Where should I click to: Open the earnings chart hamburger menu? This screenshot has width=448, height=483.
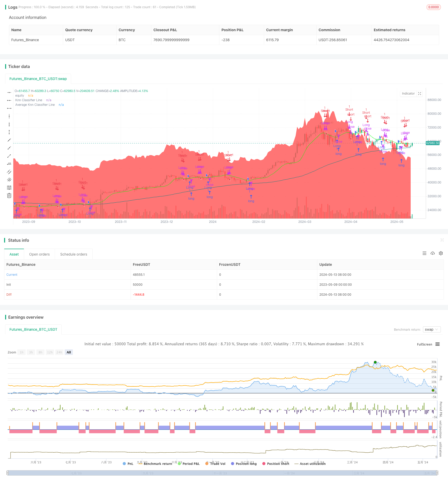pos(438,344)
